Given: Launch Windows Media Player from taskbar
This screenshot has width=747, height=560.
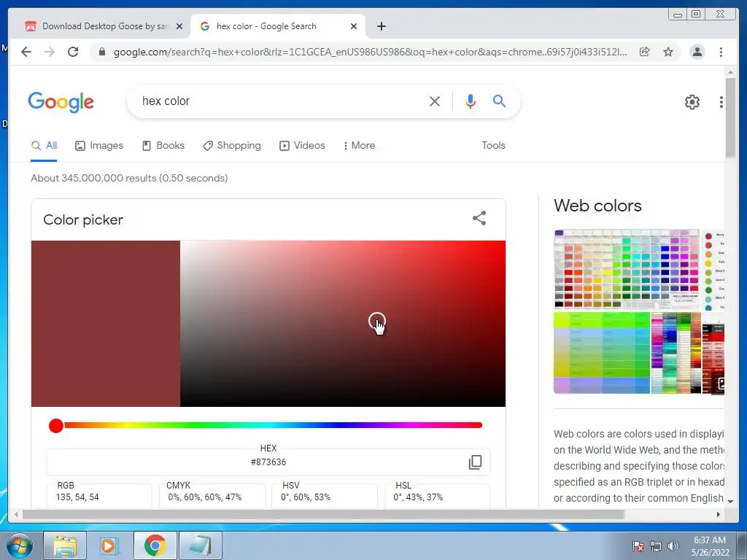Looking at the screenshot, I should (x=109, y=545).
